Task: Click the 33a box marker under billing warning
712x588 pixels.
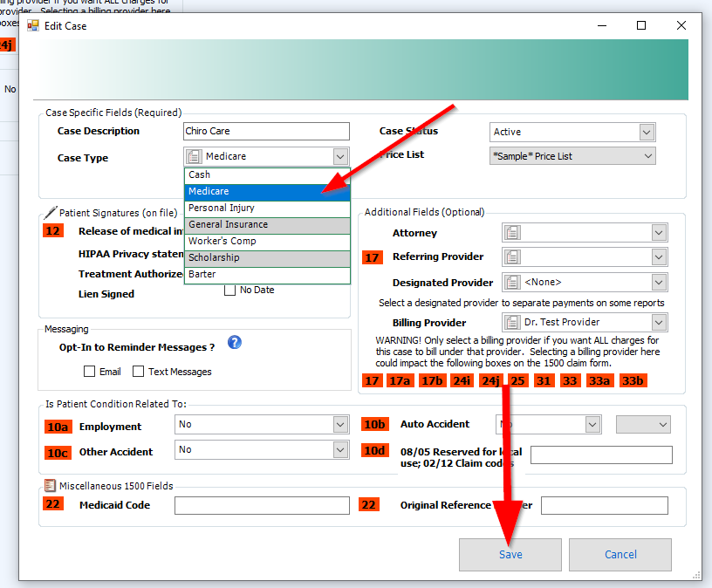Action: pyautogui.click(x=599, y=380)
